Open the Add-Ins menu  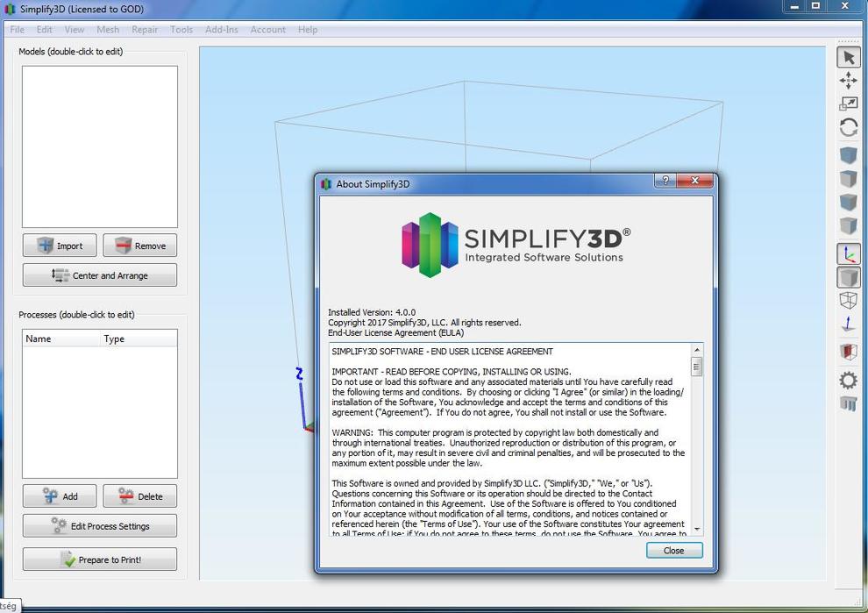222,30
